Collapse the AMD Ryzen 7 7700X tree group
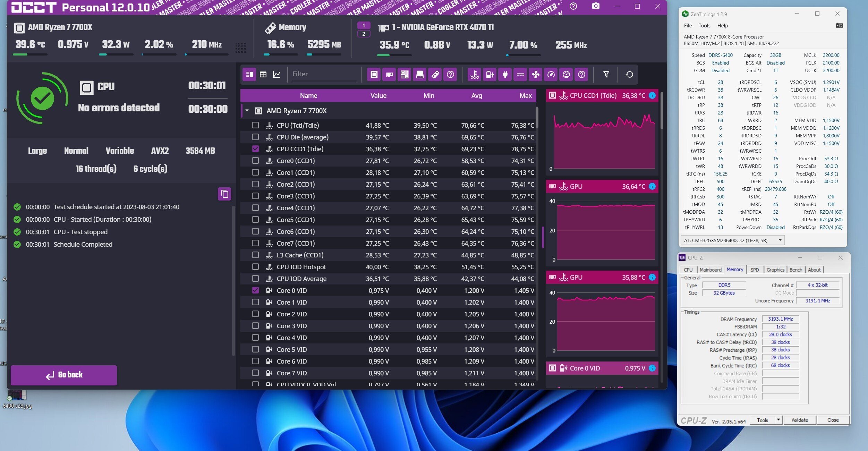Screen dimensions: 868x451 [x=247, y=111]
